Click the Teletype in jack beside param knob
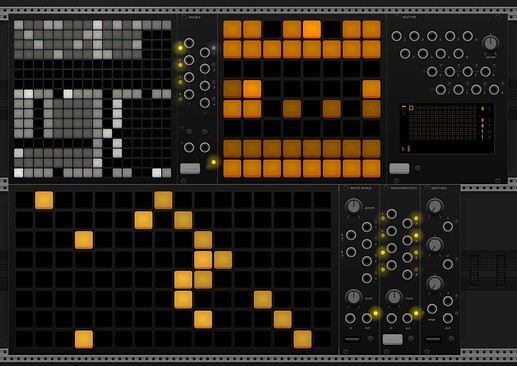Viewport: 517px width, 366px height. (x=467, y=36)
